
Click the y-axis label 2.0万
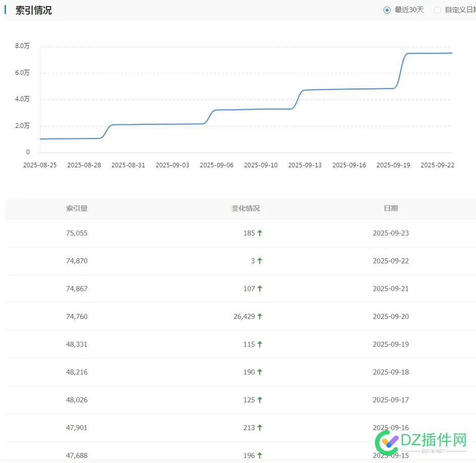[x=22, y=126]
